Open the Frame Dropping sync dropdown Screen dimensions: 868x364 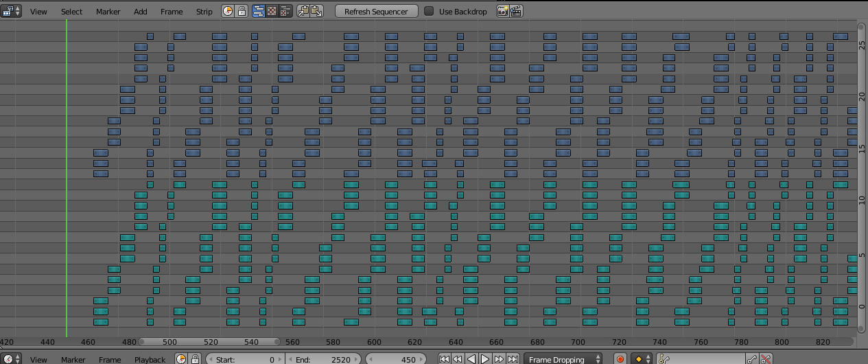pos(563,359)
